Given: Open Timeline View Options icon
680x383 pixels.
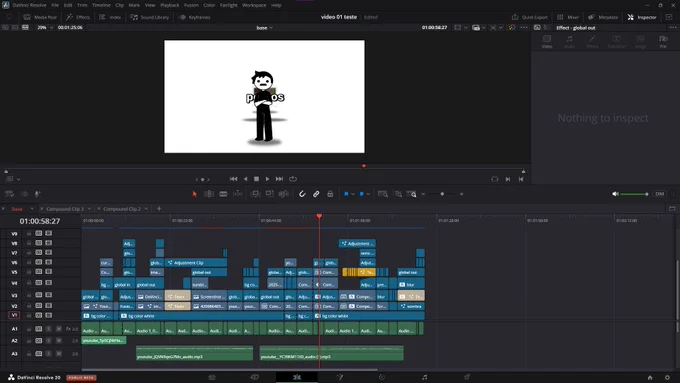Looking at the screenshot, I should [9, 194].
